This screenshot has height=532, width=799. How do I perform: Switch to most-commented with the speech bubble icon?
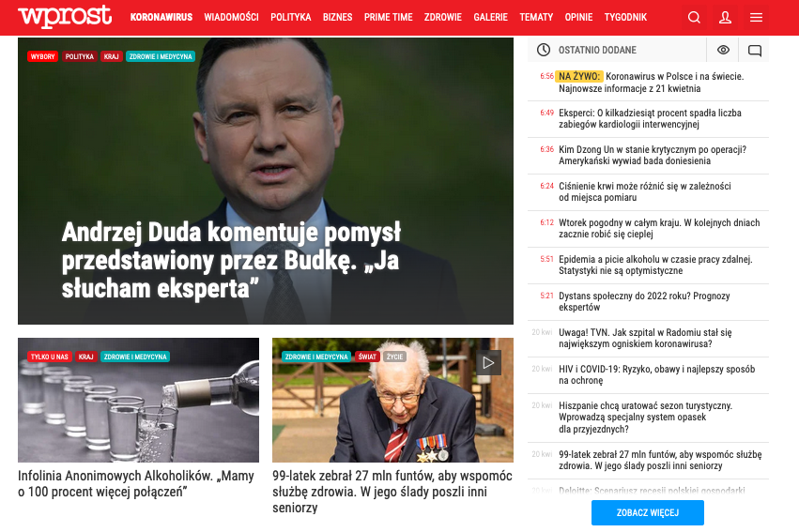pos(754,50)
